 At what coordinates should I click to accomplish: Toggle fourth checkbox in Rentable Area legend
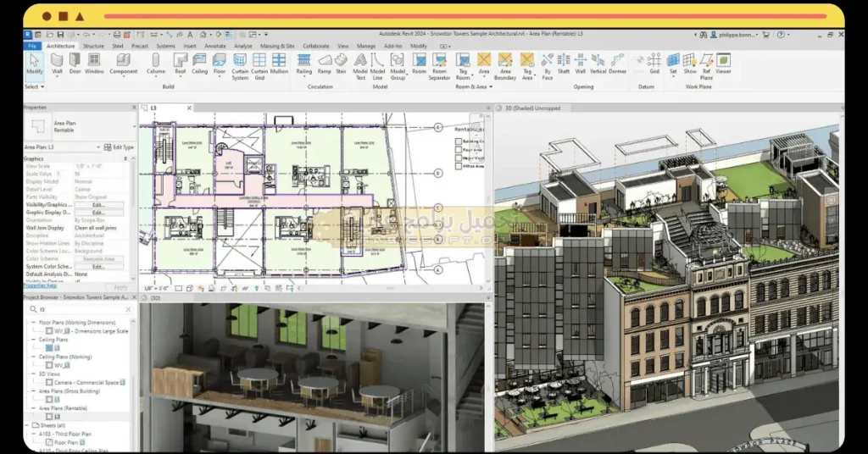point(459,166)
